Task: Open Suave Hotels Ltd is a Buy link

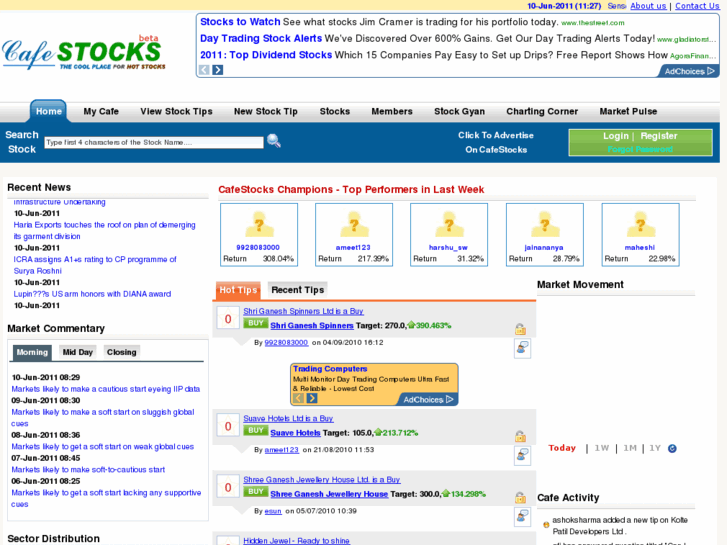Action: (288, 418)
